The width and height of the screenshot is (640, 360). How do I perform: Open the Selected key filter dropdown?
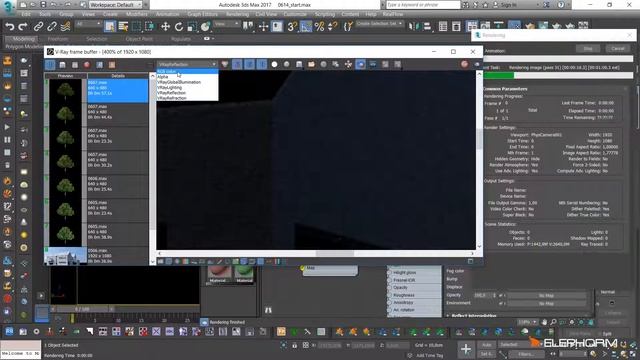[x=520, y=345]
